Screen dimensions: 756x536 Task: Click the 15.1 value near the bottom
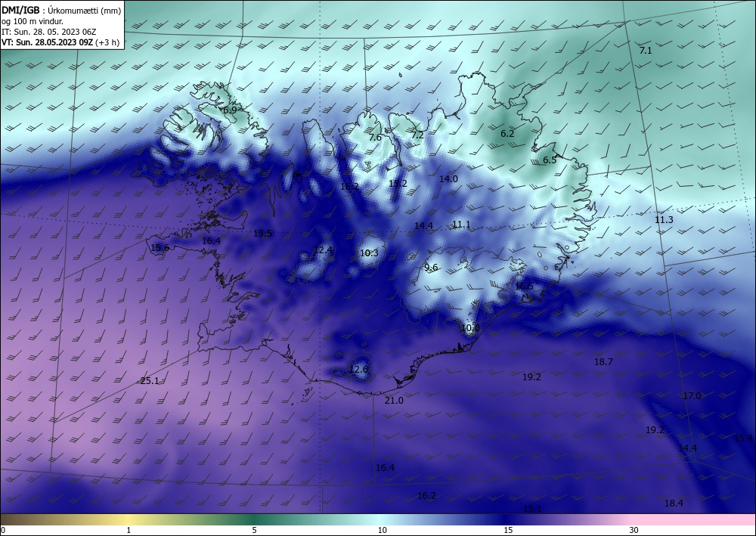tap(532, 508)
